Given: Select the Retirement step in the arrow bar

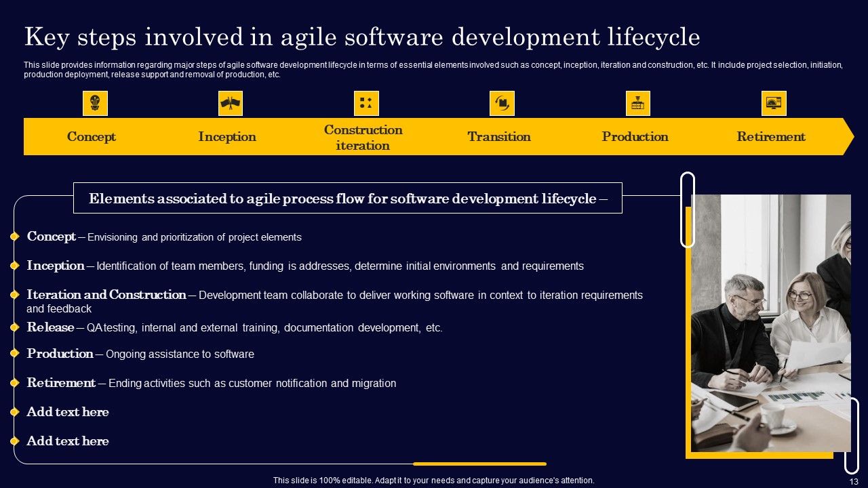Looking at the screenshot, I should 771,137.
